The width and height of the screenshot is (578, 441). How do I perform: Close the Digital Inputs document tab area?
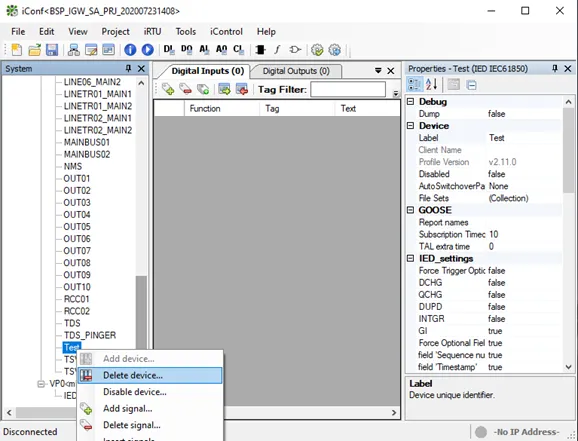click(391, 71)
